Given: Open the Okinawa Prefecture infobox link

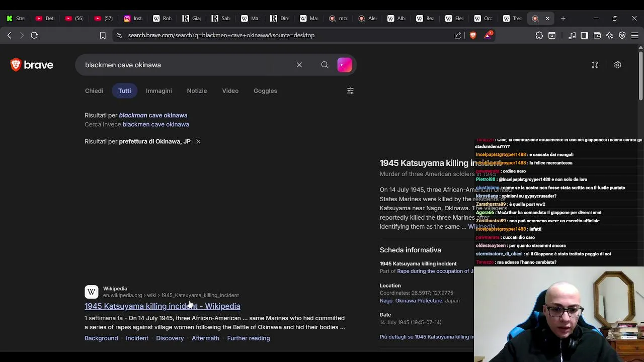Looking at the screenshot, I should coord(419,301).
